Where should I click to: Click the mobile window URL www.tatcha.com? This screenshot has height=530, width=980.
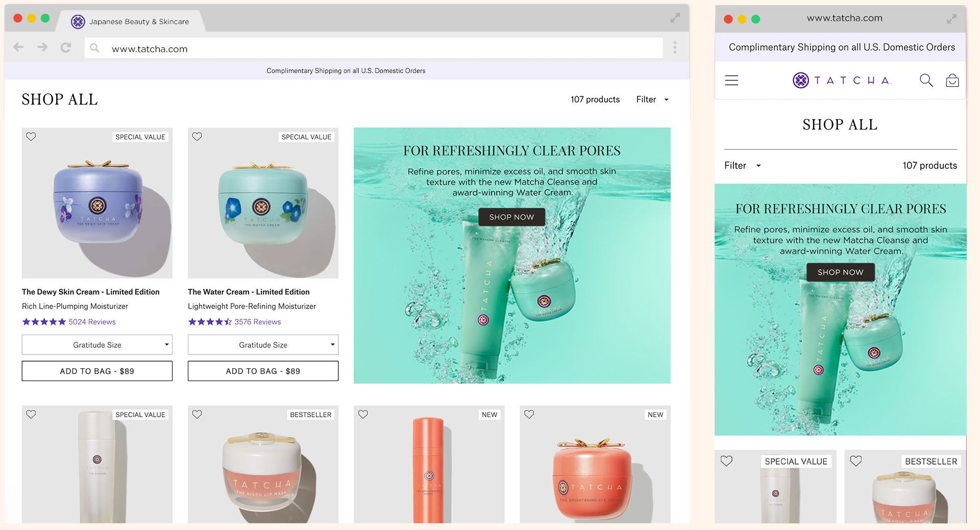click(x=844, y=18)
